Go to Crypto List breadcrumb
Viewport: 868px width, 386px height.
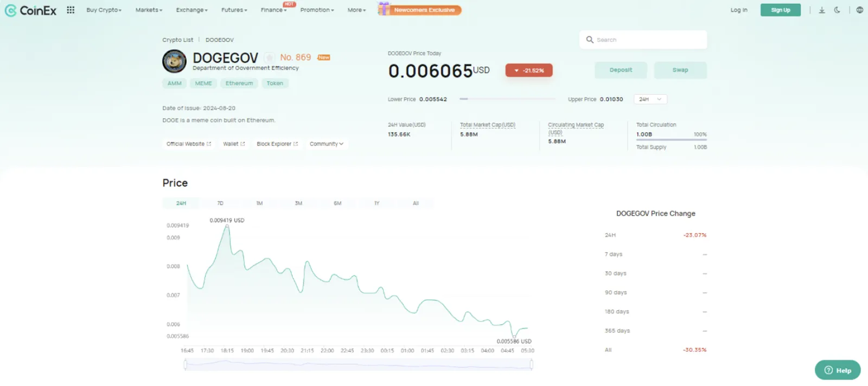[x=177, y=40]
